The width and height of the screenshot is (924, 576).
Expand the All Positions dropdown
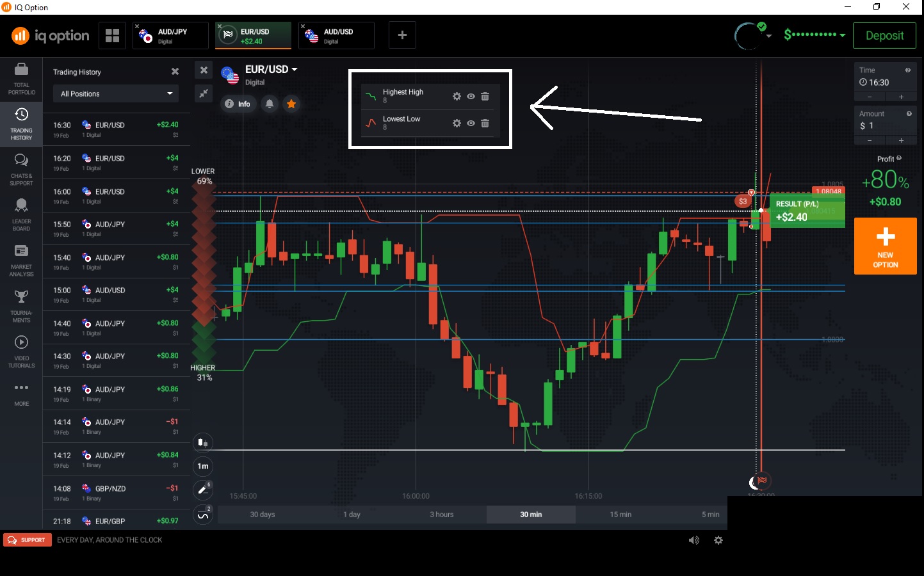click(115, 93)
